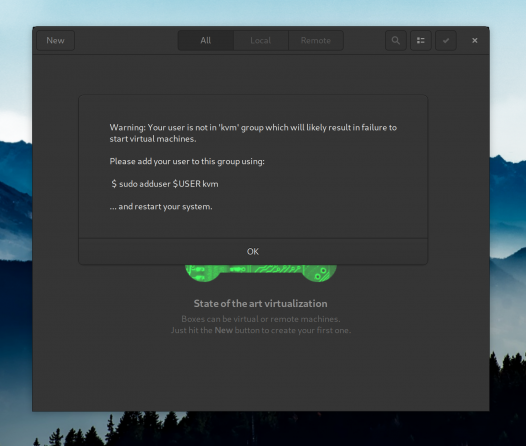The height and width of the screenshot is (446, 526).
Task: Switch to the Local tab
Action: tap(261, 41)
